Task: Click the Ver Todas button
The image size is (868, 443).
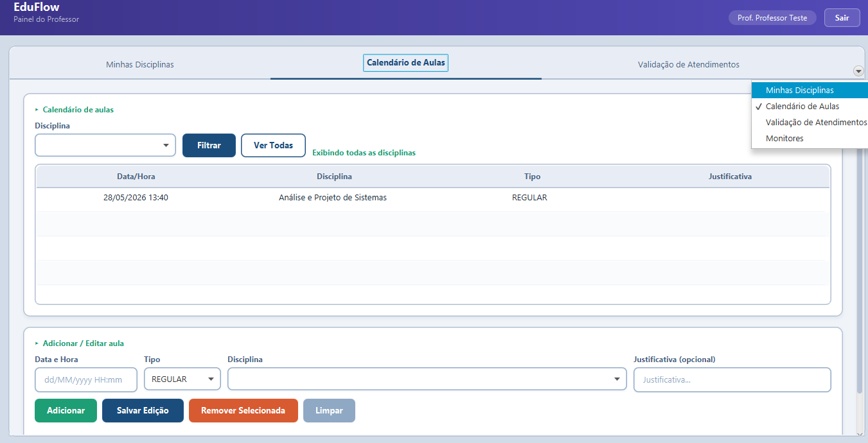Action: coord(273,145)
